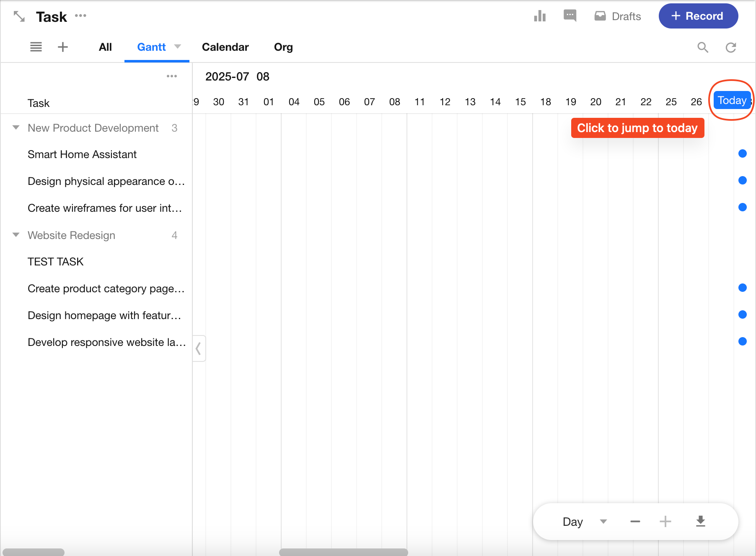Switch to the Org tab

283,47
